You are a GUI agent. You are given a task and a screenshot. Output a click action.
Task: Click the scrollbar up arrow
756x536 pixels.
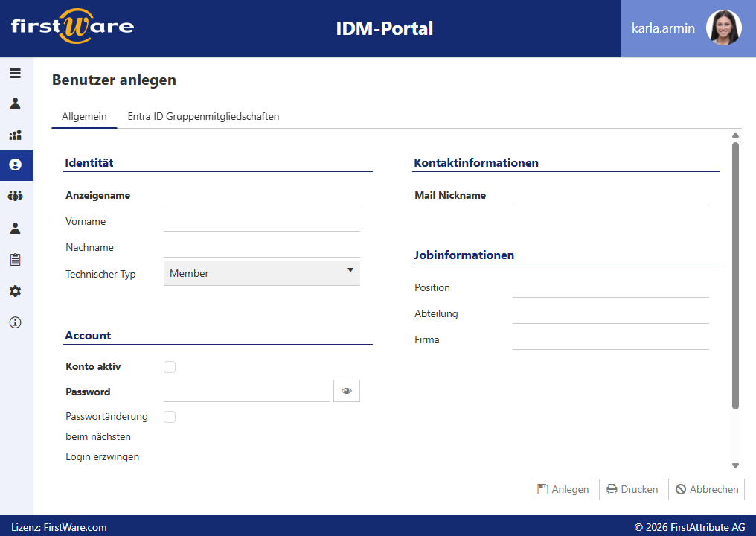[x=735, y=135]
